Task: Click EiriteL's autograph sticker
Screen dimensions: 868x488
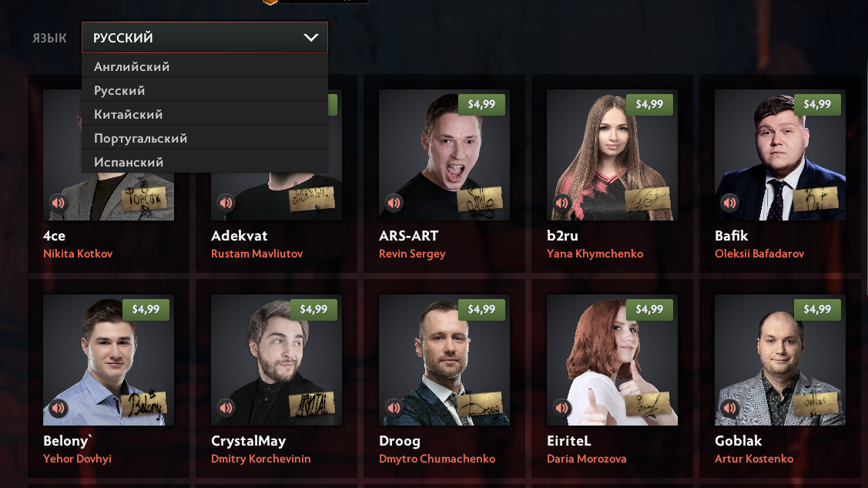Action: [648, 403]
